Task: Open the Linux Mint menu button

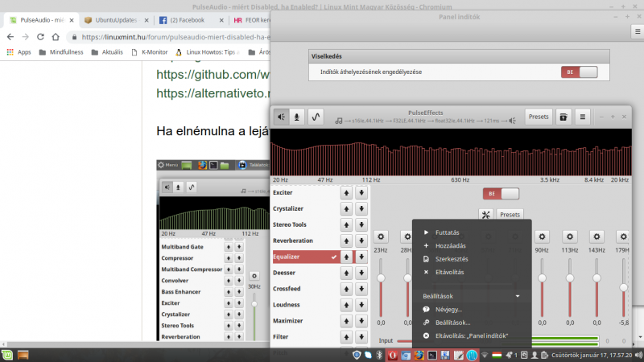Action: tap(7, 355)
